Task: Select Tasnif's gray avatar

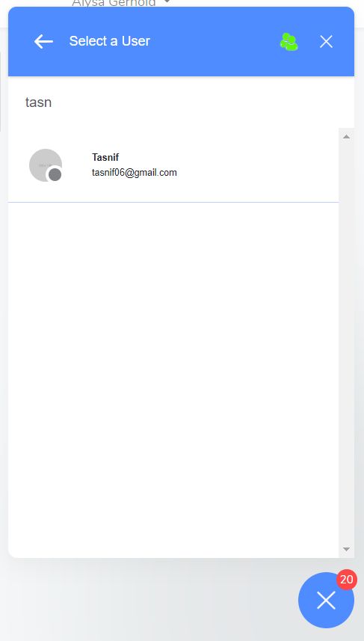Action: click(46, 165)
